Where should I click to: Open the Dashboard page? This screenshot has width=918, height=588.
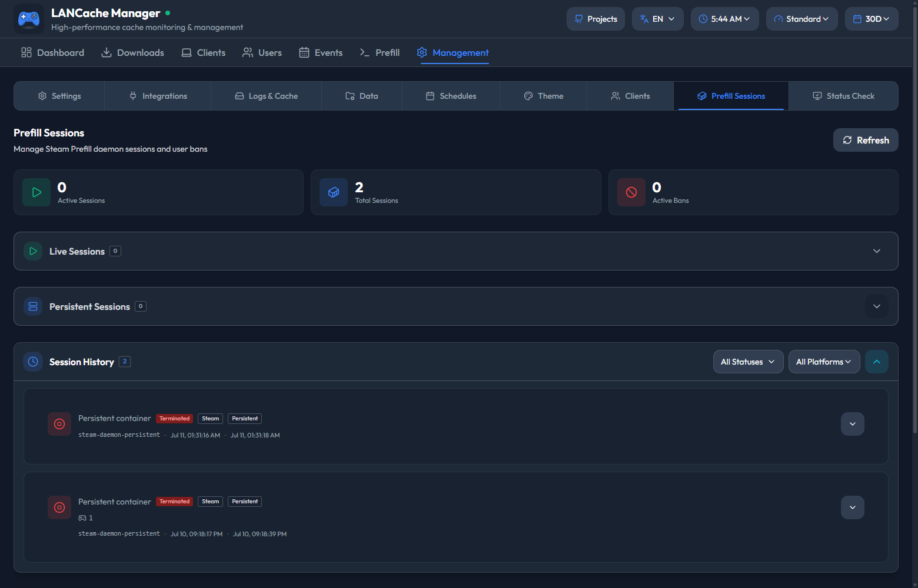tap(52, 52)
